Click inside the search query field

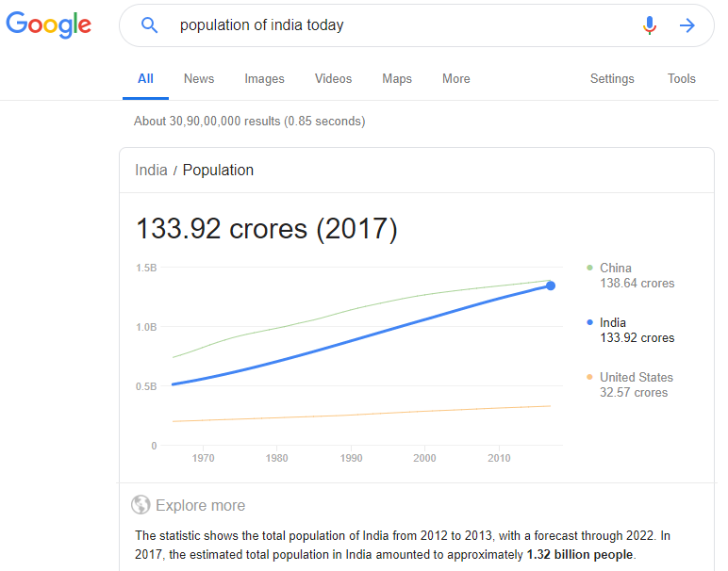pos(396,25)
